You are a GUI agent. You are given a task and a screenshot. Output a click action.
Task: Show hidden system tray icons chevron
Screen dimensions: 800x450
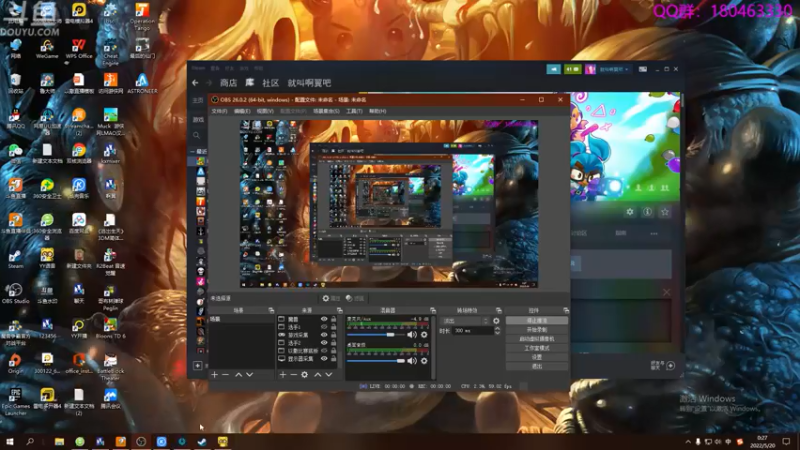click(688, 442)
